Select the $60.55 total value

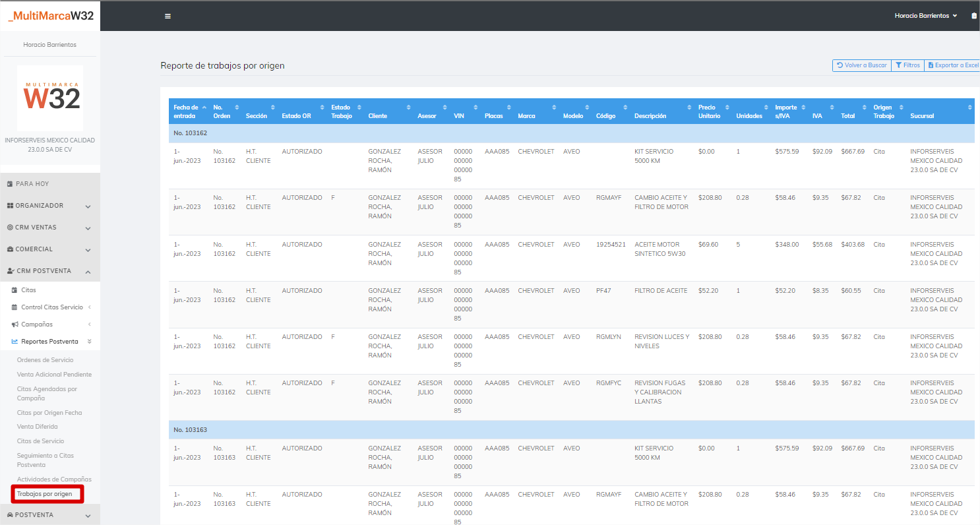[x=851, y=291]
